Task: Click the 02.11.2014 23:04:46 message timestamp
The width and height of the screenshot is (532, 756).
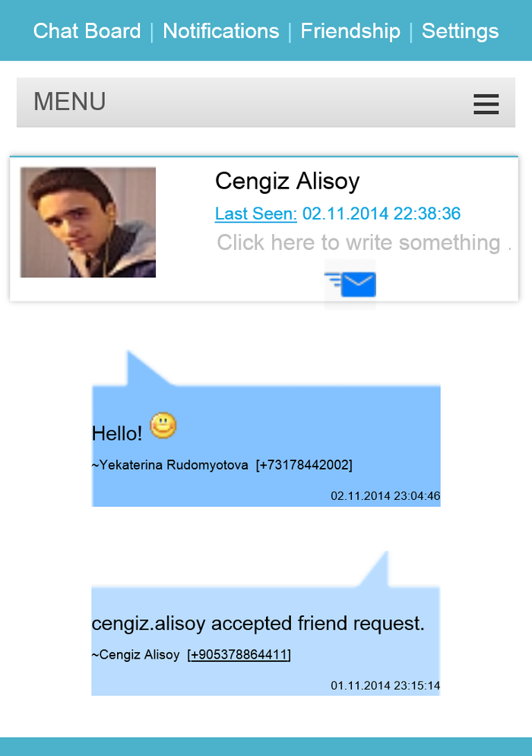Action: coord(385,496)
